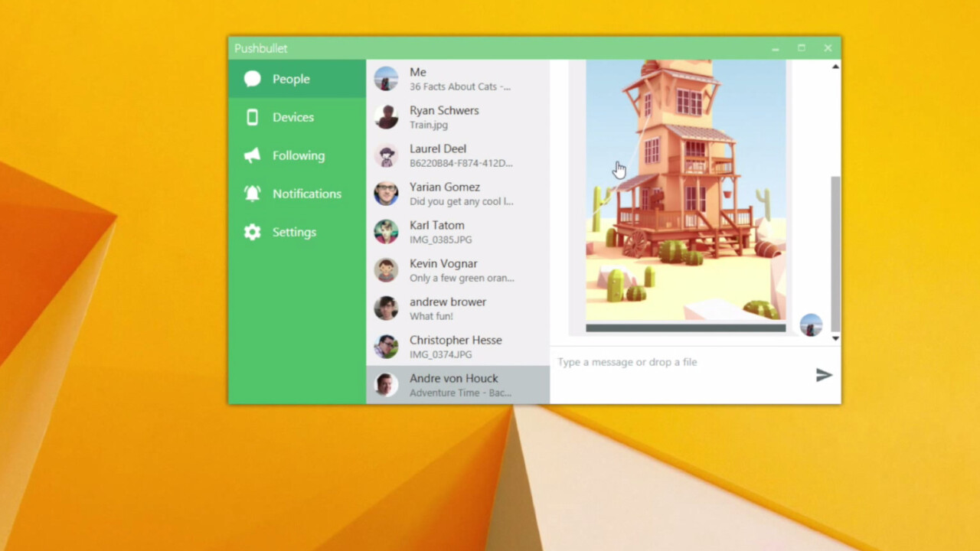Open the 'Me' conversation about cats
Screen dimensions: 980x551
457,79
